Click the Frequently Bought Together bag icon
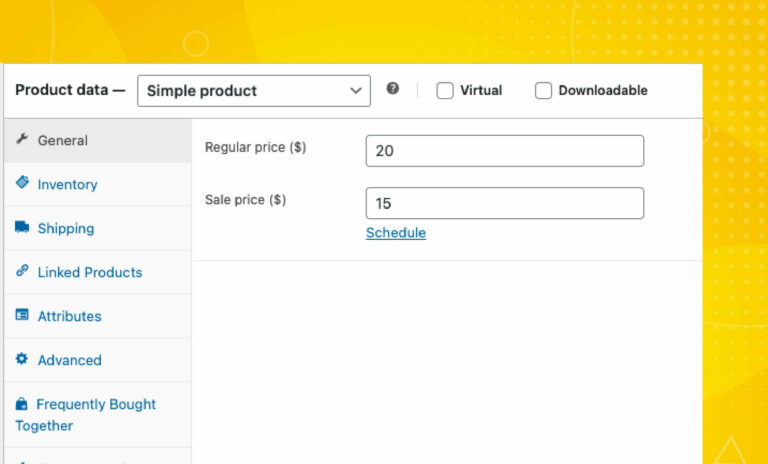Screen dimensions: 768x464 (x=22, y=404)
